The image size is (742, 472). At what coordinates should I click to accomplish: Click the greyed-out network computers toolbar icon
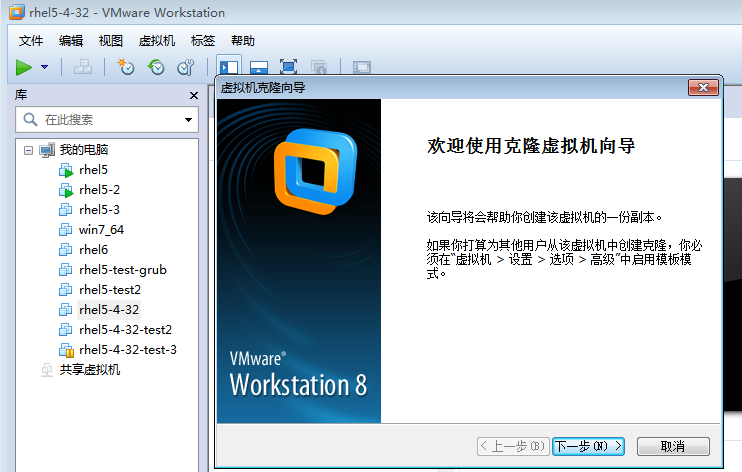(x=83, y=67)
